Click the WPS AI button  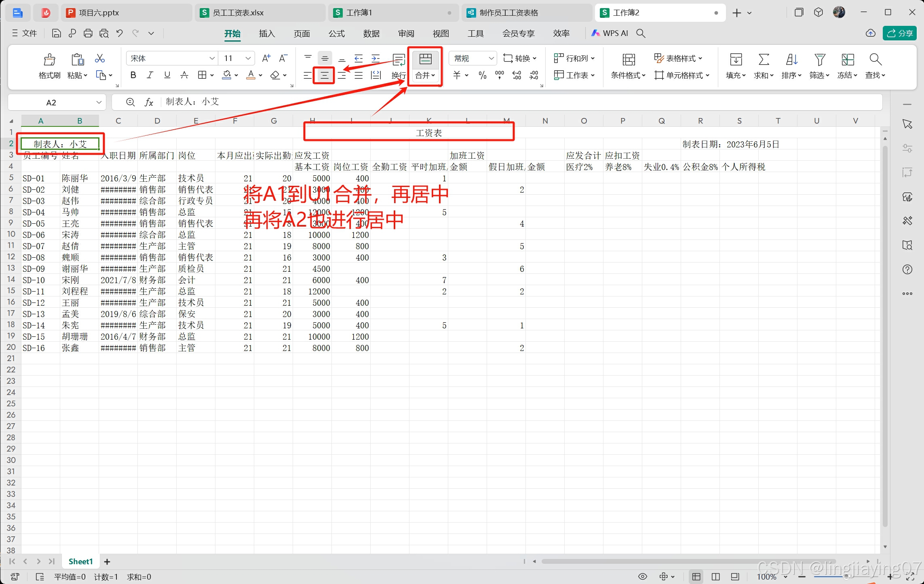[610, 33]
